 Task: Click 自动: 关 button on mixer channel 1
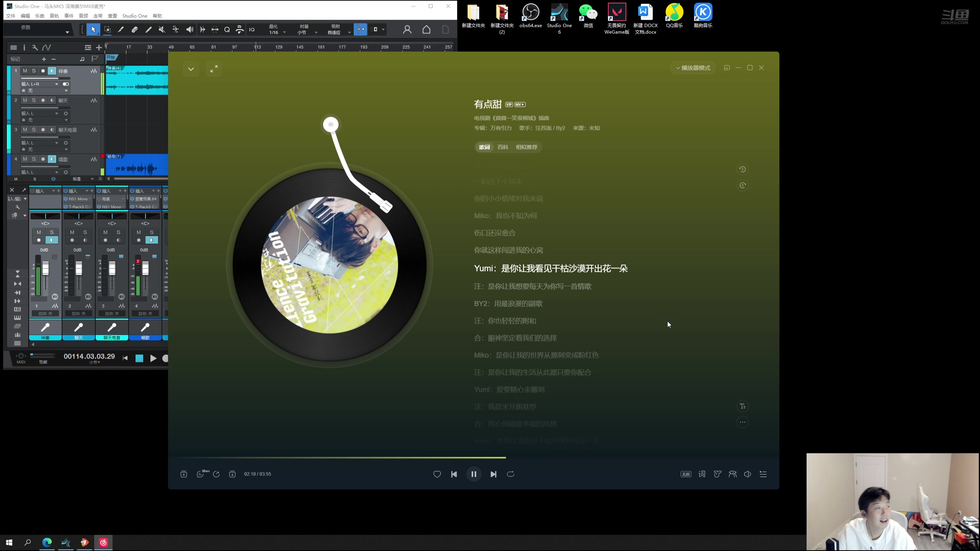point(45,313)
